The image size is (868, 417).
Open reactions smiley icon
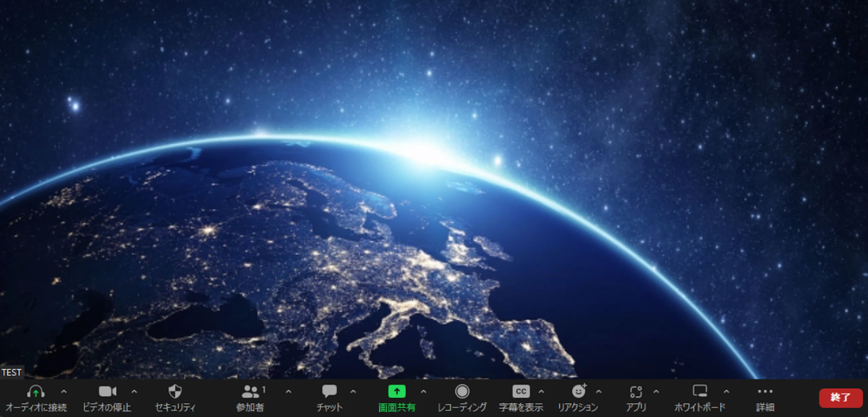tap(579, 392)
